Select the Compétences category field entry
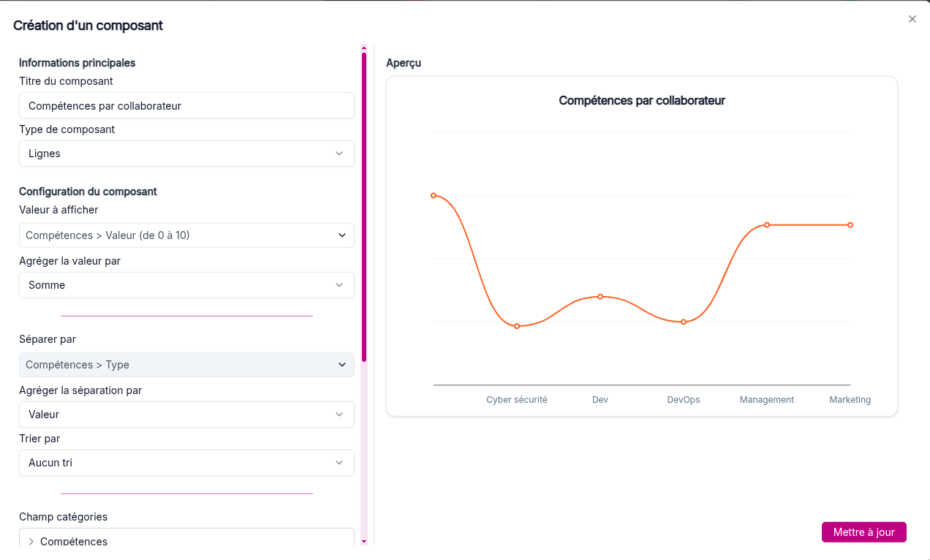 74,542
